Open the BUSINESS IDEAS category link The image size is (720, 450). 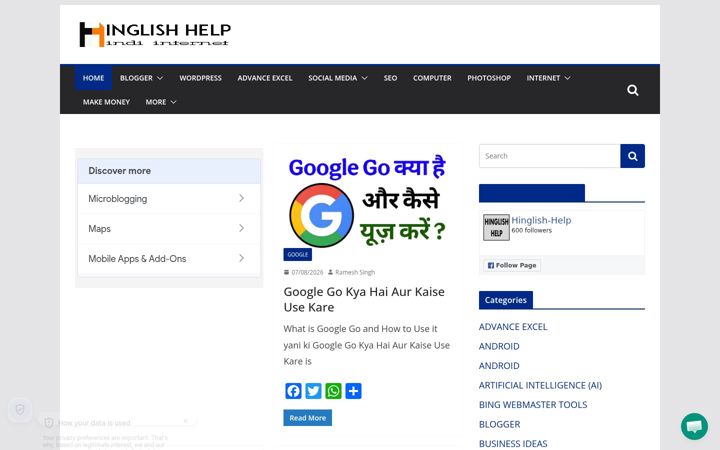(x=513, y=444)
